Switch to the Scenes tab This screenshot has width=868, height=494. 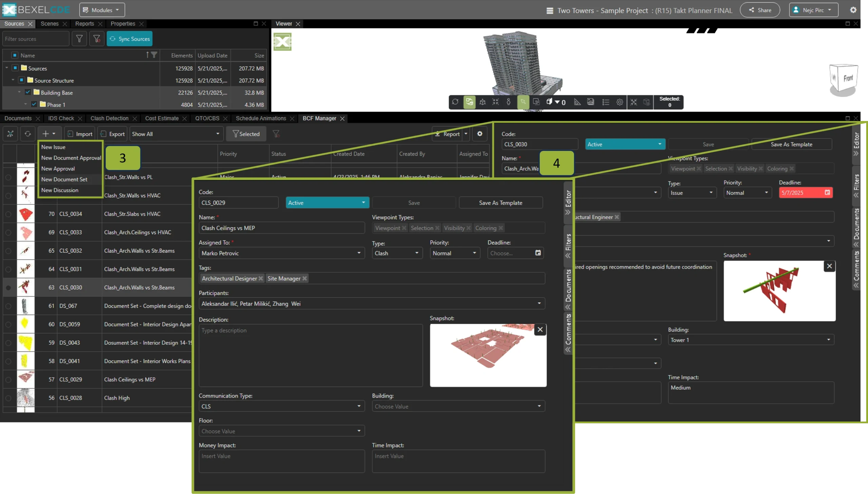[50, 23]
